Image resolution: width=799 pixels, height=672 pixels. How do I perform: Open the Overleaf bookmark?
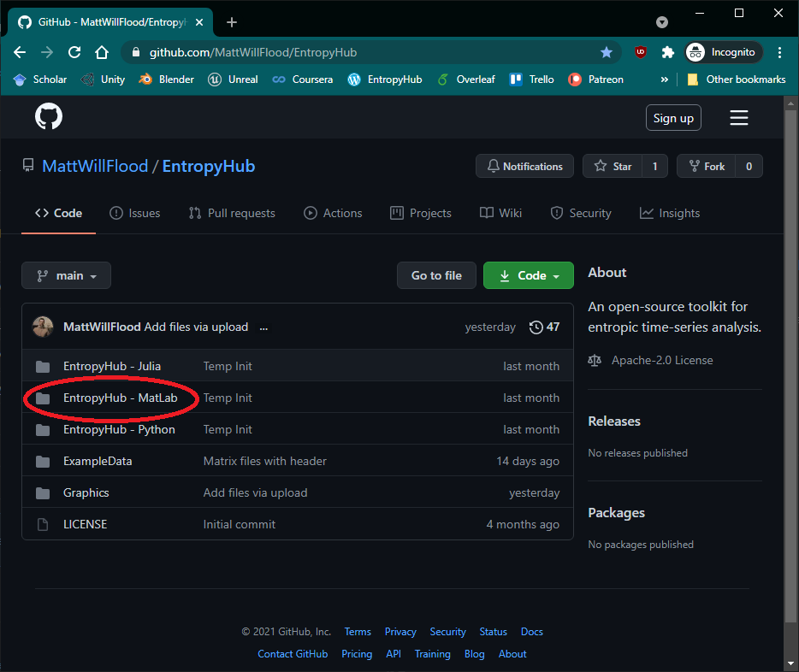[466, 80]
